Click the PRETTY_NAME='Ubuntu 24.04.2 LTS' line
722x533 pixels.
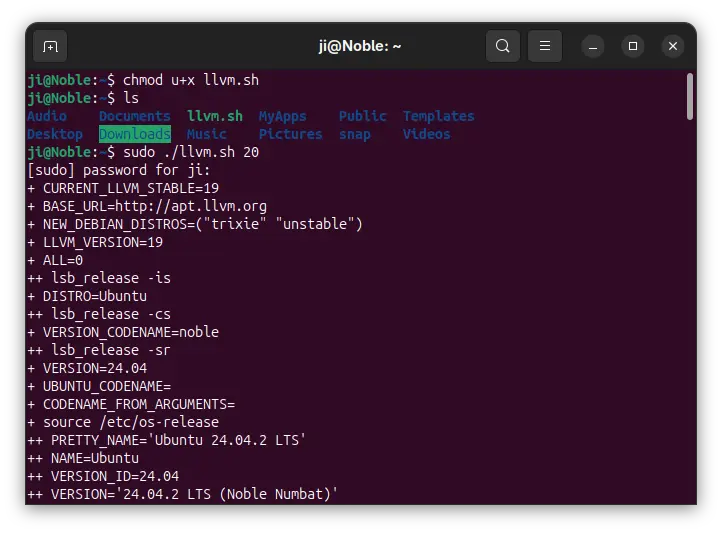click(x=167, y=440)
